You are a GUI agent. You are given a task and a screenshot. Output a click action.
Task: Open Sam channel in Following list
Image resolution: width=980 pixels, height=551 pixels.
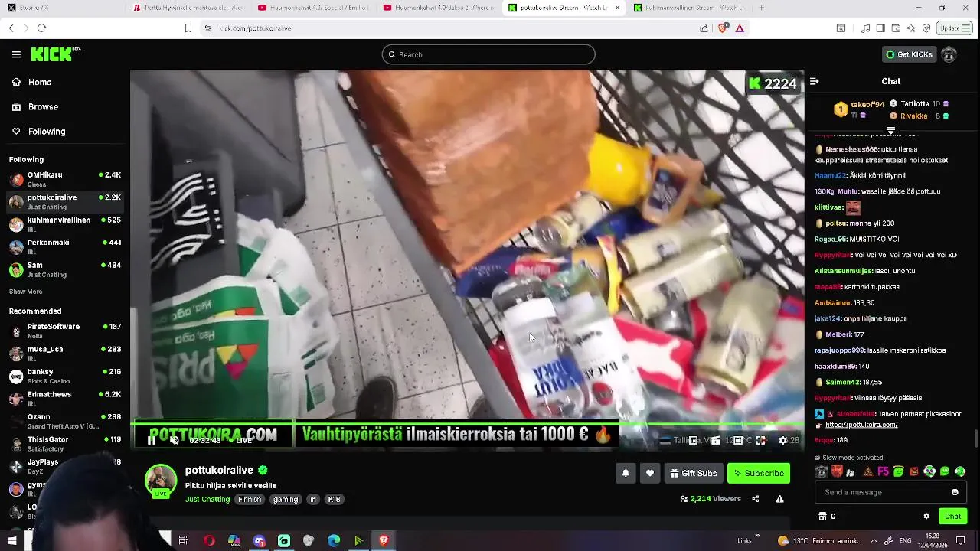pos(65,269)
